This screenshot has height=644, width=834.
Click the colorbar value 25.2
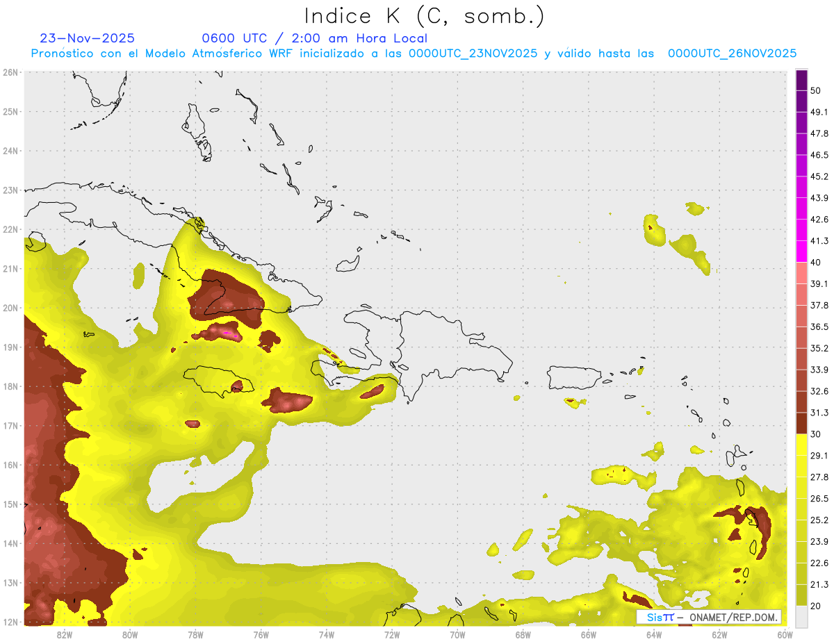coord(819,520)
